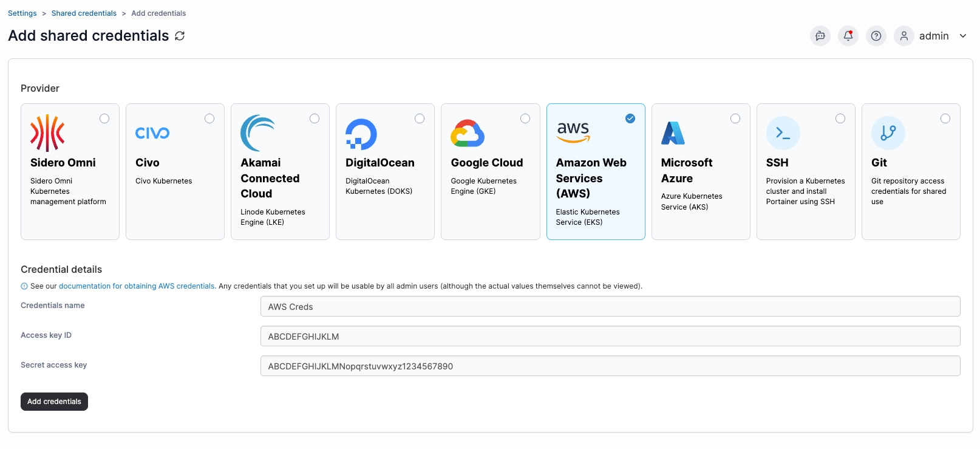Expand the admin user menu chevron
Screen dimensions: 980x449
(963, 36)
